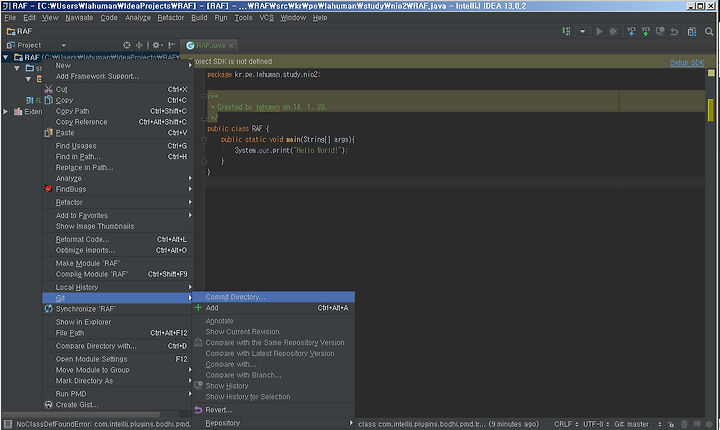Open the UTF-8 encoding selector
The height and width of the screenshot is (430, 720).
[x=596, y=424]
